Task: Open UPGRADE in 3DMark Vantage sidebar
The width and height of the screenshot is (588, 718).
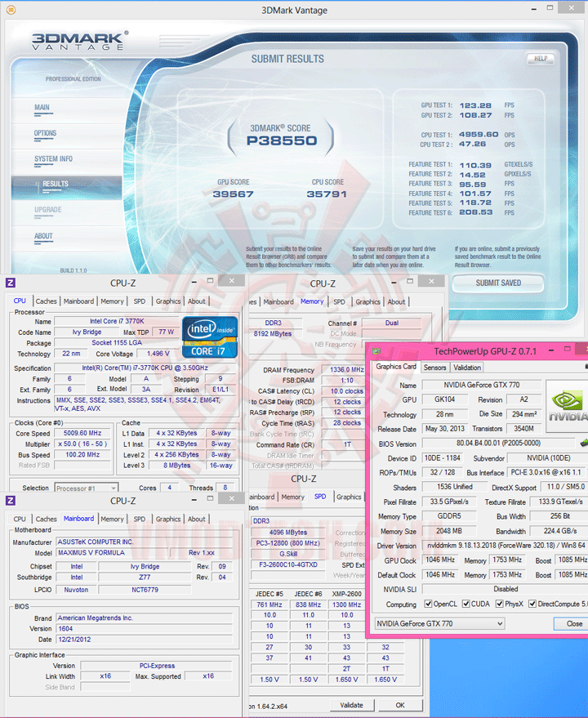Action: [x=47, y=210]
